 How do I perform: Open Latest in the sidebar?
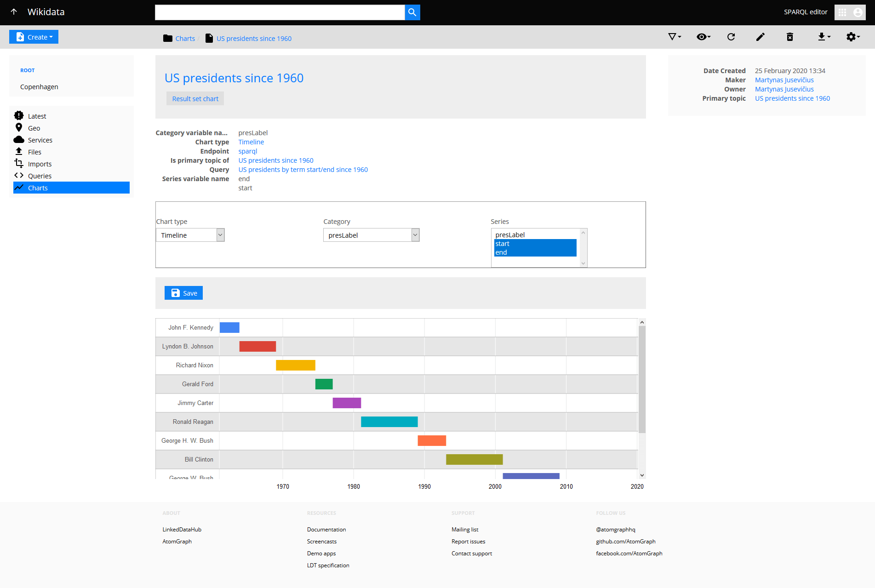(37, 116)
